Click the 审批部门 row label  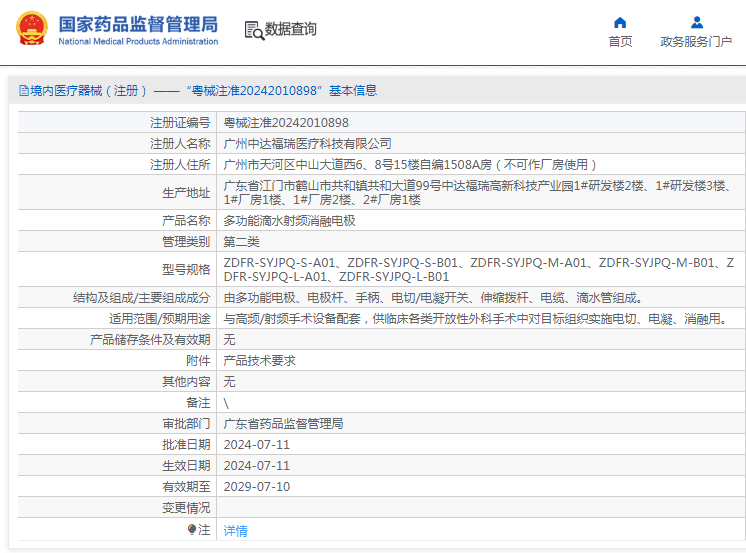(186, 424)
